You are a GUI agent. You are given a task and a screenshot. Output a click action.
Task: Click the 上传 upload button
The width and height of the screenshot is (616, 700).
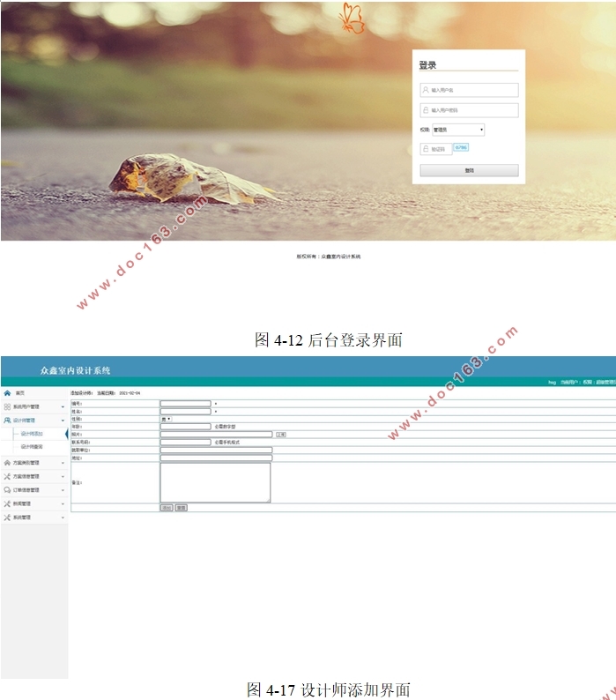(x=281, y=435)
